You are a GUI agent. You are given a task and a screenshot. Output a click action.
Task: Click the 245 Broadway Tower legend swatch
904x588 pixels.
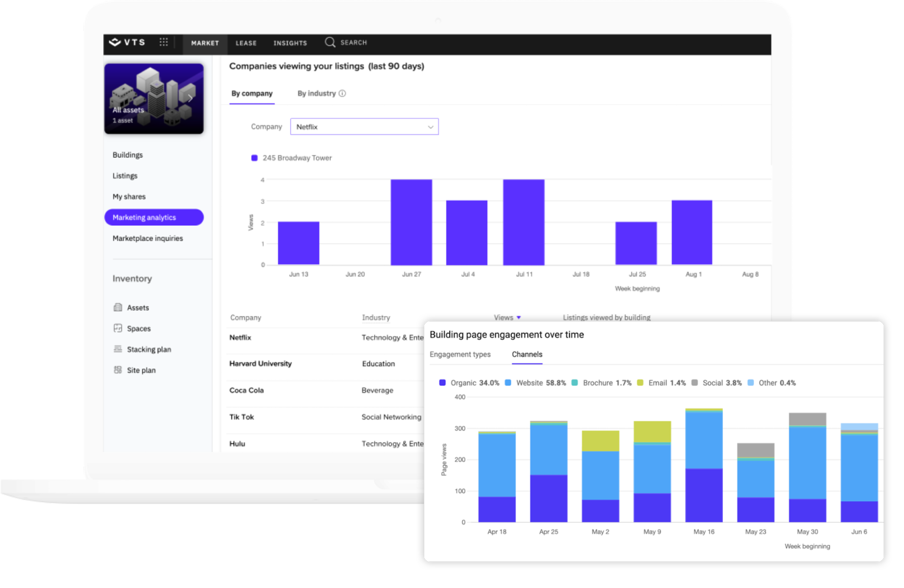[x=254, y=158]
